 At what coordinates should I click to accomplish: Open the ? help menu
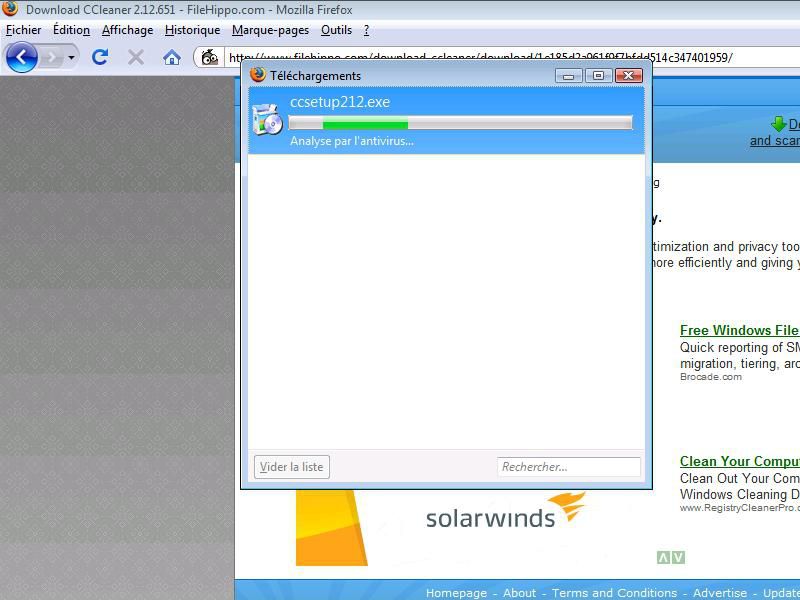[x=366, y=30]
